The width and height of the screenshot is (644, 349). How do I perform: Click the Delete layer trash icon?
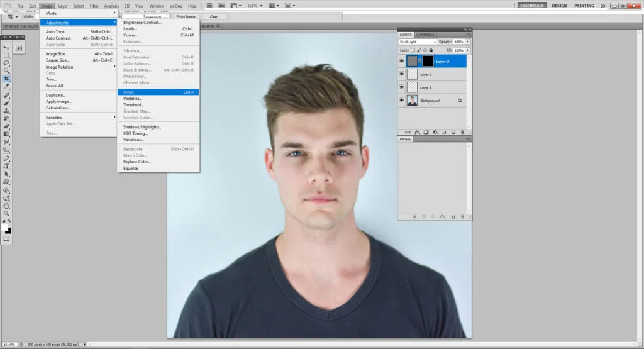coord(462,132)
